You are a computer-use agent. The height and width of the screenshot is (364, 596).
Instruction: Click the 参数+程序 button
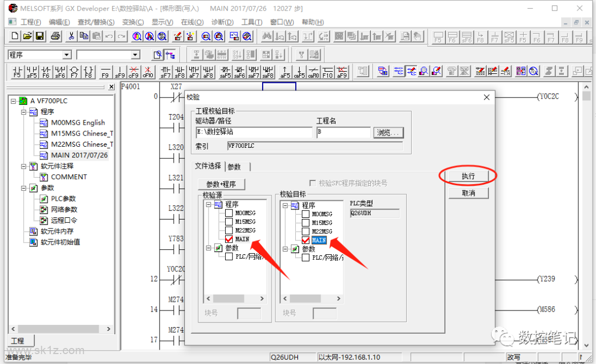click(221, 184)
